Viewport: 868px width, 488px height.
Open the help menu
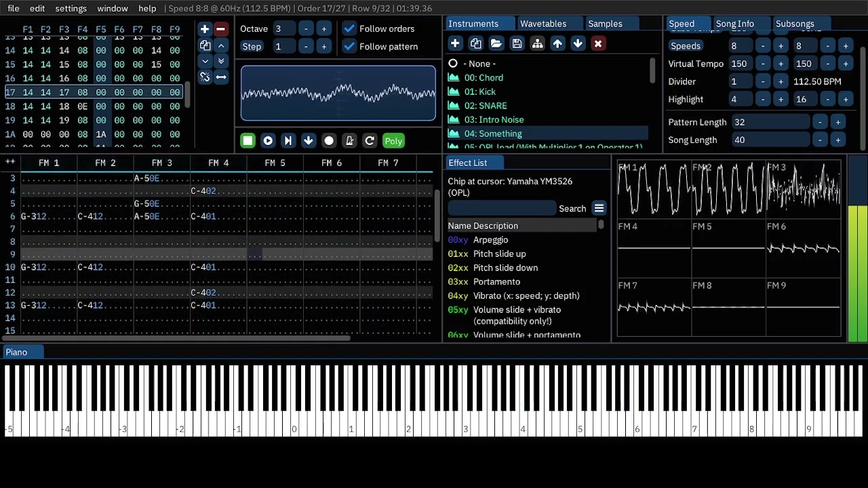point(147,8)
